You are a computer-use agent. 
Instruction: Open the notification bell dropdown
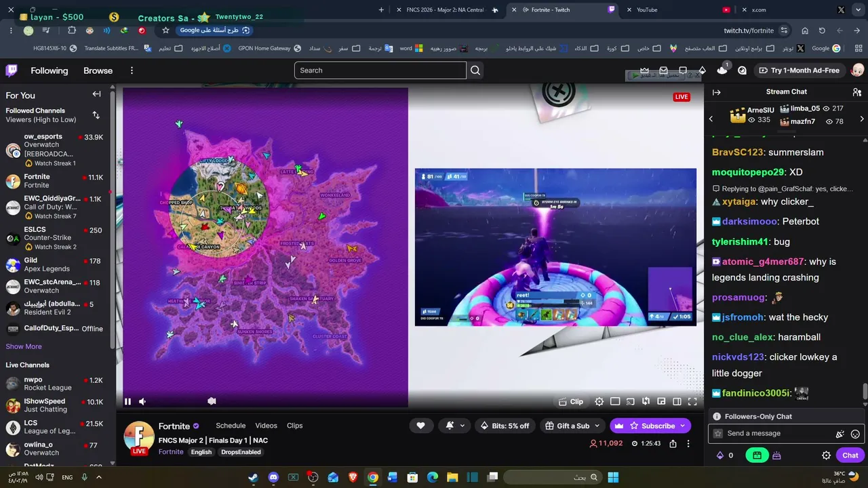[454, 426]
